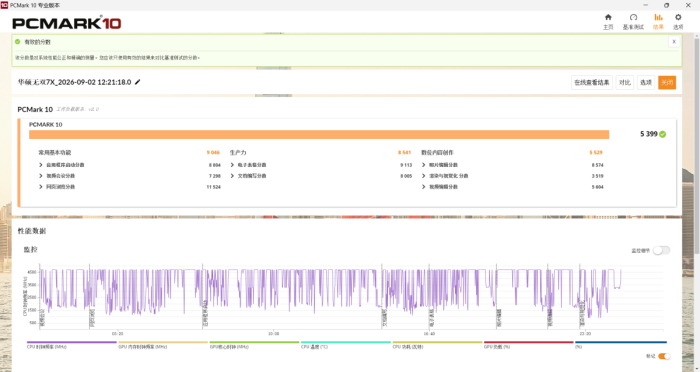Image resolution: width=700 pixels, height=372 pixels.
Task: Click the Spreadsheets (电子表格) chart marker
Action: (432, 317)
